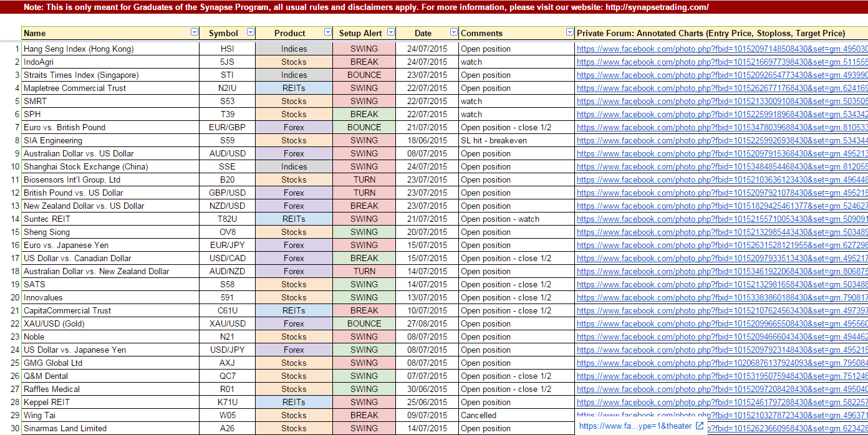Viewport: 868px width, 435px height.
Task: Open the Product column filter dropdown
Action: pyautogui.click(x=328, y=32)
